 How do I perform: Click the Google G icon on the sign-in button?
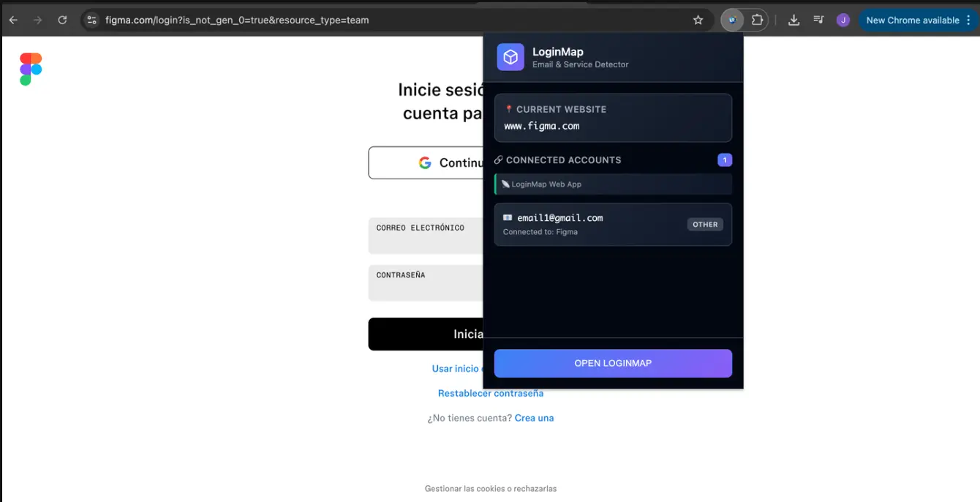425,162
